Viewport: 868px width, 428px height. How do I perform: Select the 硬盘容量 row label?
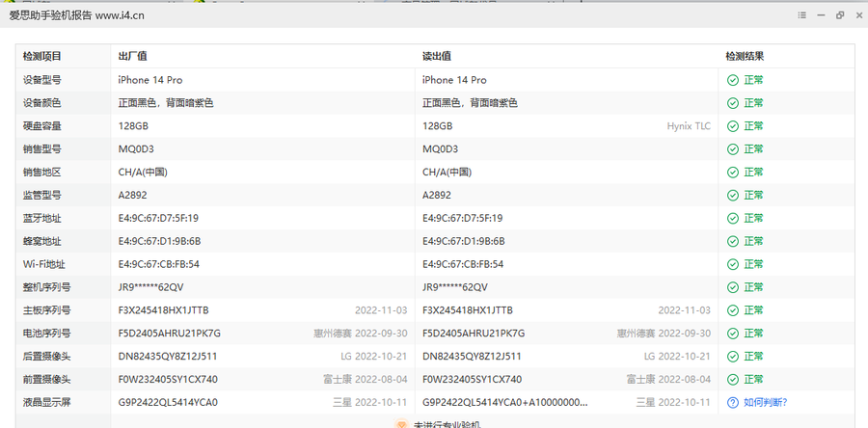tap(42, 126)
